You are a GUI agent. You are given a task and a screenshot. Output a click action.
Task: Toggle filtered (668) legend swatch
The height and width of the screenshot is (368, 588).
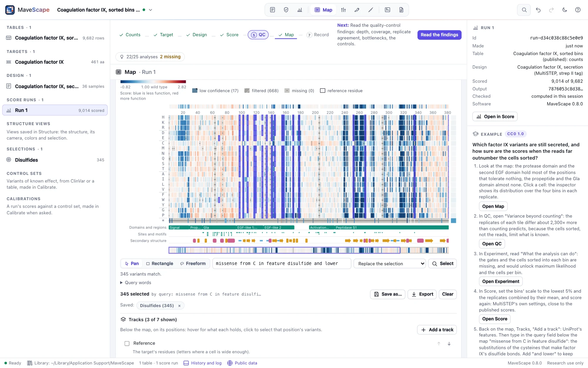point(247,91)
